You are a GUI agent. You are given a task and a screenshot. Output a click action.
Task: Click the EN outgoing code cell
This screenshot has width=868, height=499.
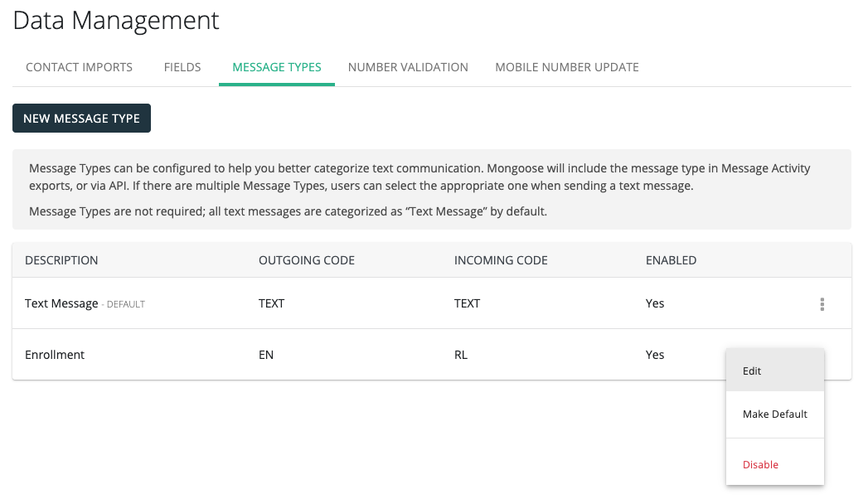tap(266, 355)
